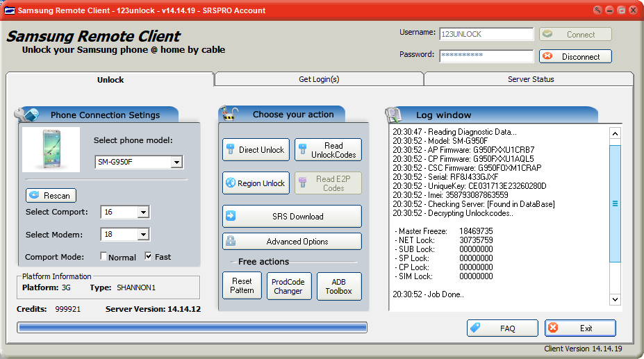Screen dimensions: 644x359
Task: Open the phone model SM-G950F dropdown
Action: point(176,162)
